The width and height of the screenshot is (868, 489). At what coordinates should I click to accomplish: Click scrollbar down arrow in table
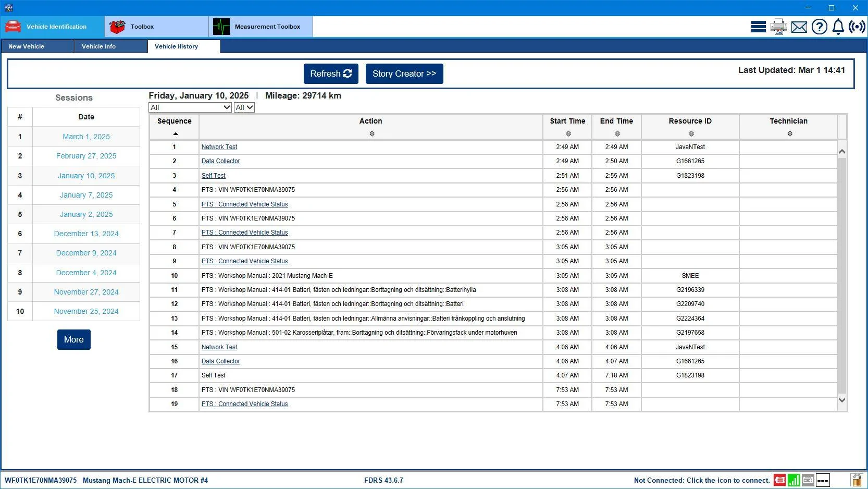point(842,400)
